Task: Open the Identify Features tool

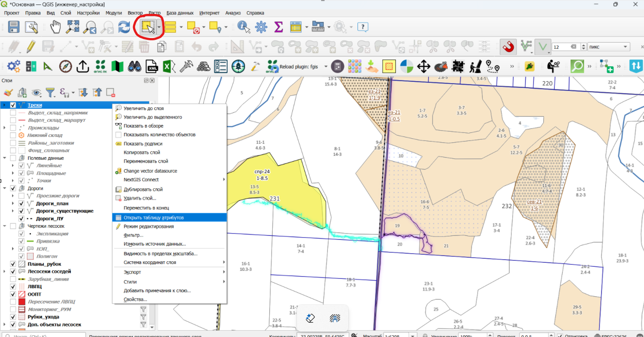Action: 244,27
